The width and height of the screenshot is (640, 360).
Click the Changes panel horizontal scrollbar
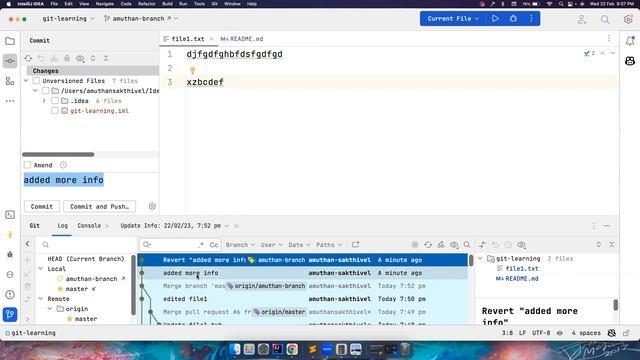(x=58, y=155)
